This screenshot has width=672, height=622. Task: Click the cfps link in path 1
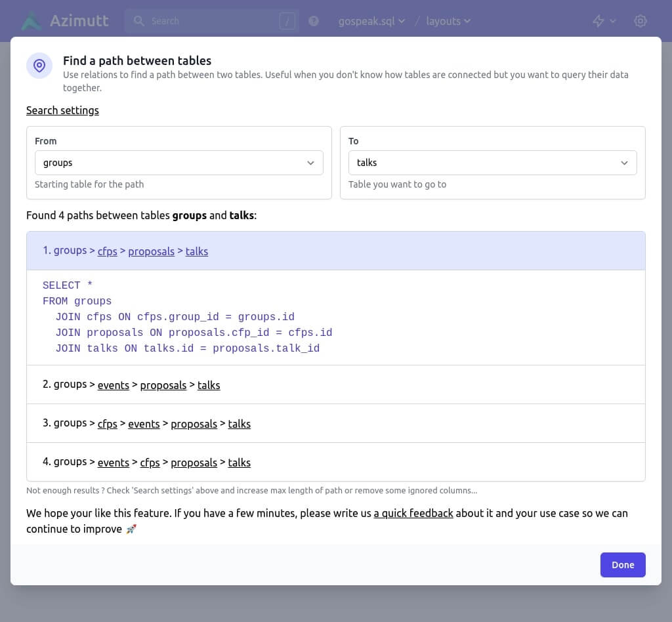[x=107, y=251]
